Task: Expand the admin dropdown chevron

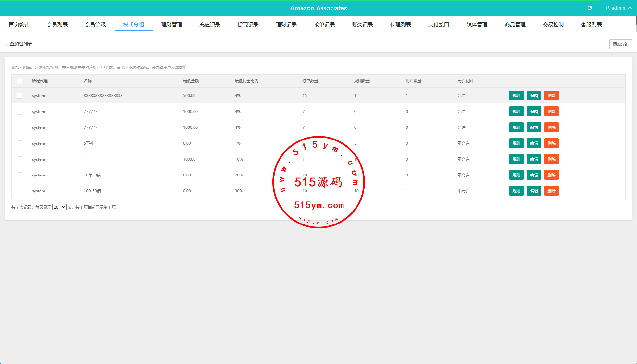Action: (630, 8)
